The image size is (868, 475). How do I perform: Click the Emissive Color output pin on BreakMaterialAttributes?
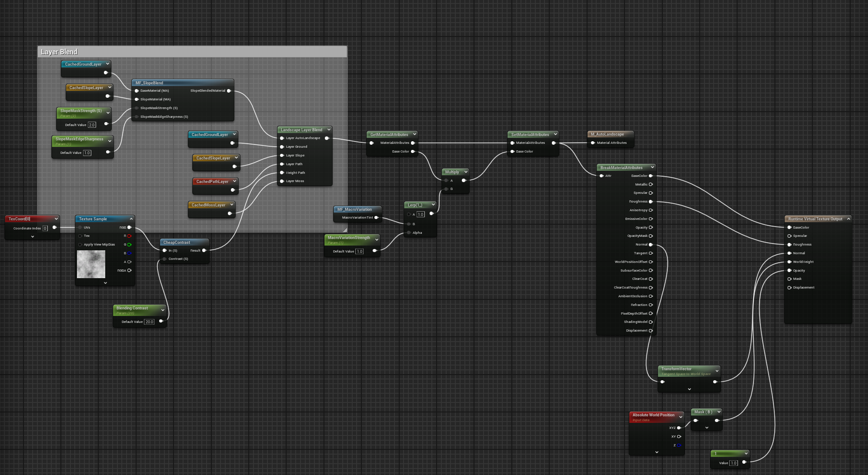tap(651, 219)
